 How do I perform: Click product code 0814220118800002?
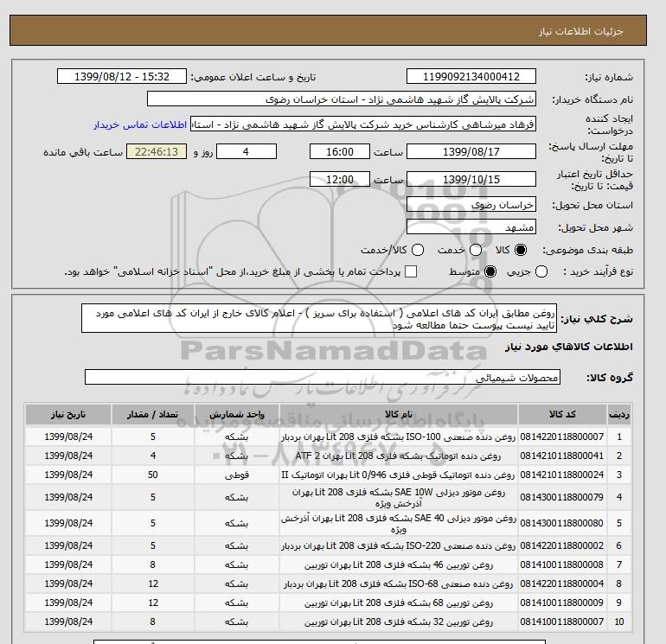pos(562,546)
